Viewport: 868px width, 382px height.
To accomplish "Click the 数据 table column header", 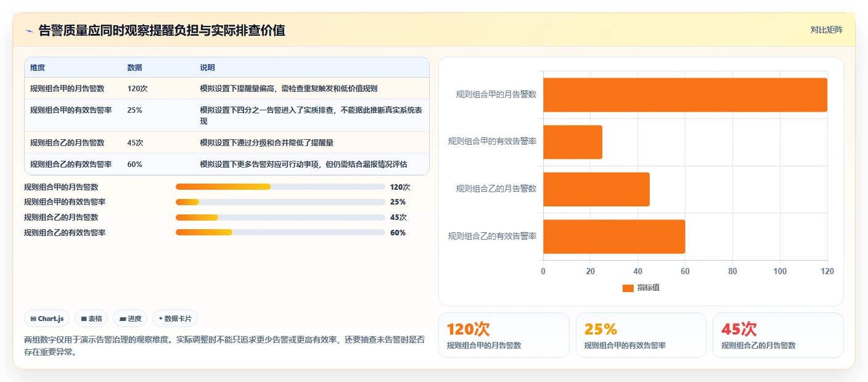I will point(135,68).
